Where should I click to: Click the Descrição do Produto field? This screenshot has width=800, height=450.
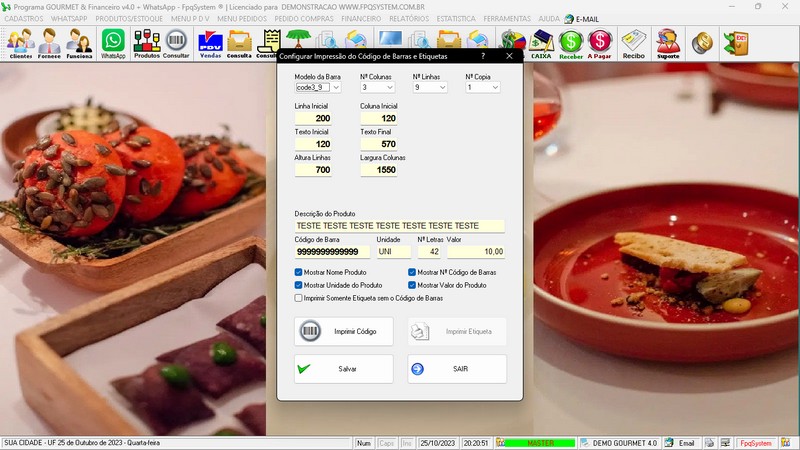399,226
